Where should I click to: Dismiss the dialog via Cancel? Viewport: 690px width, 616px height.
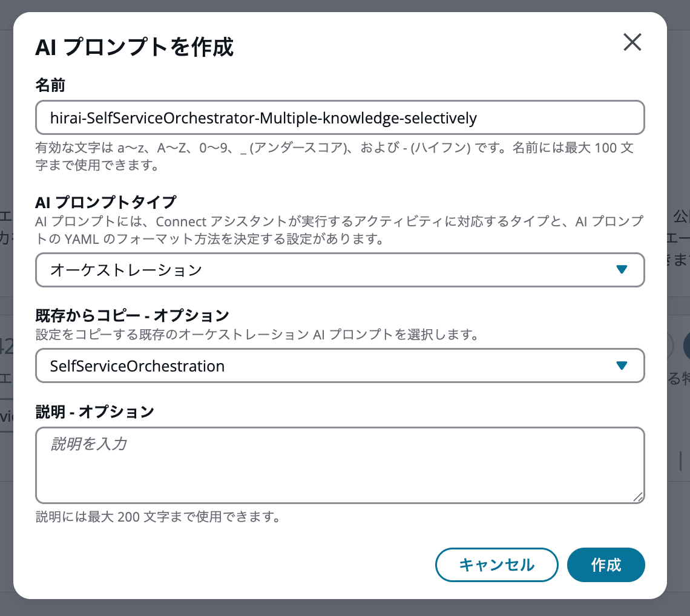[x=496, y=565]
